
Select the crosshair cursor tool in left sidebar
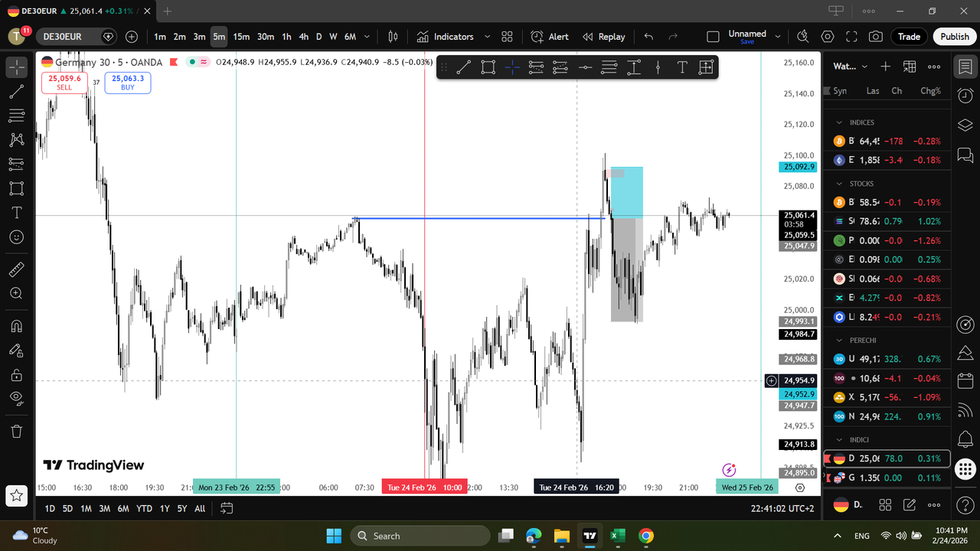(16, 67)
